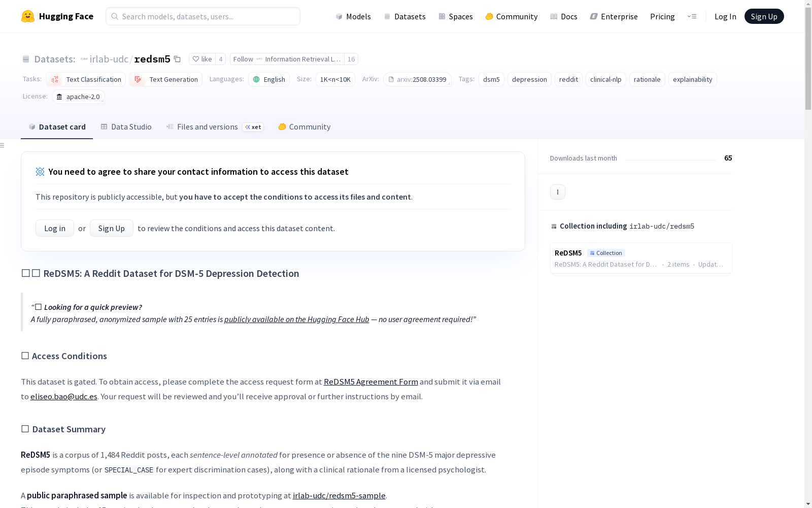812x508 pixels.
Task: Click Log in button in gated notice
Action: click(x=55, y=228)
